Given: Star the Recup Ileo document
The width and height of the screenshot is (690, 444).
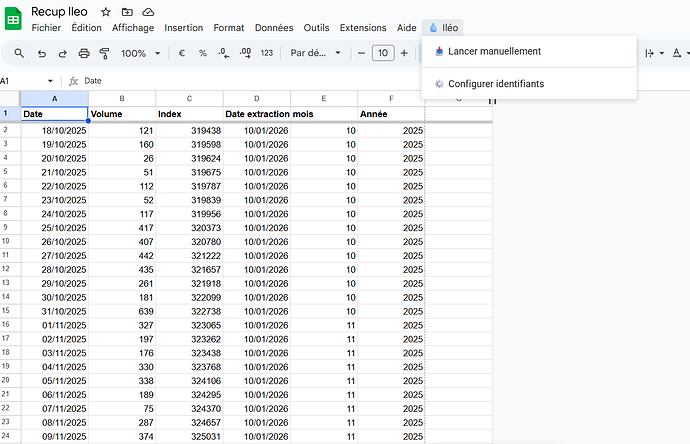Looking at the screenshot, I should click(x=106, y=11).
